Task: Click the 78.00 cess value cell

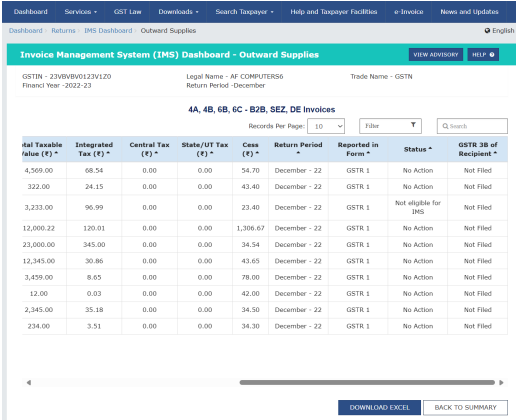Action: point(250,277)
